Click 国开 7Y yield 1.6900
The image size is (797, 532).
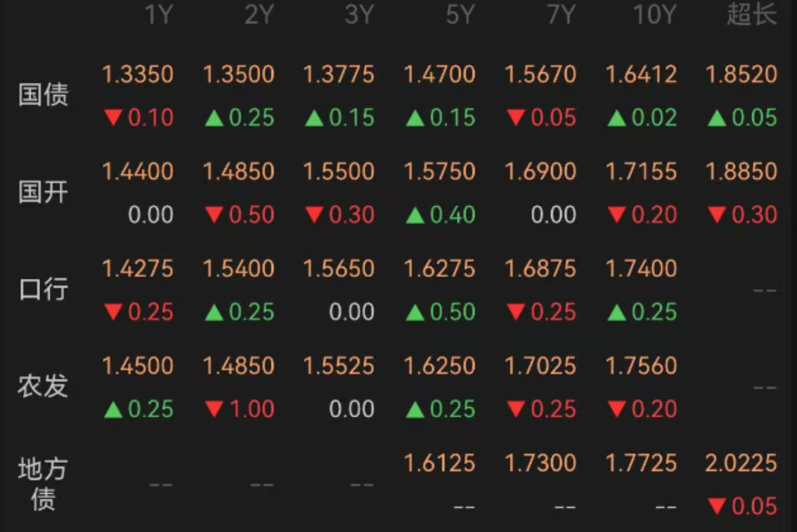[541, 171]
